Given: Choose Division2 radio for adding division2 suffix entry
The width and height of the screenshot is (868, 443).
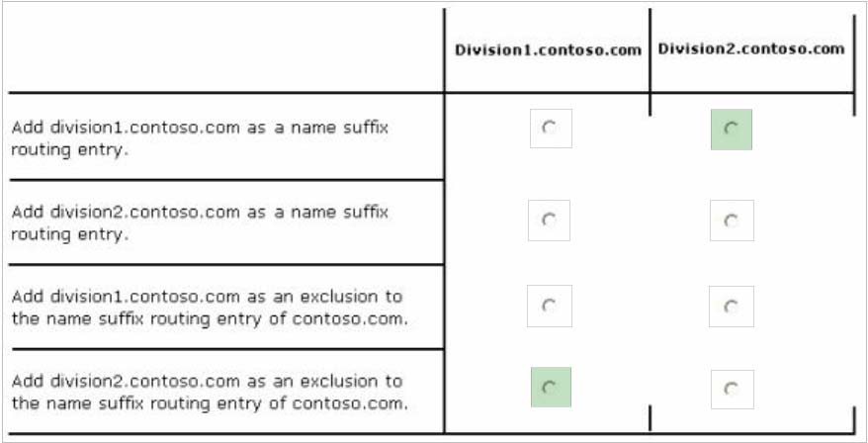Looking at the screenshot, I should (x=731, y=221).
